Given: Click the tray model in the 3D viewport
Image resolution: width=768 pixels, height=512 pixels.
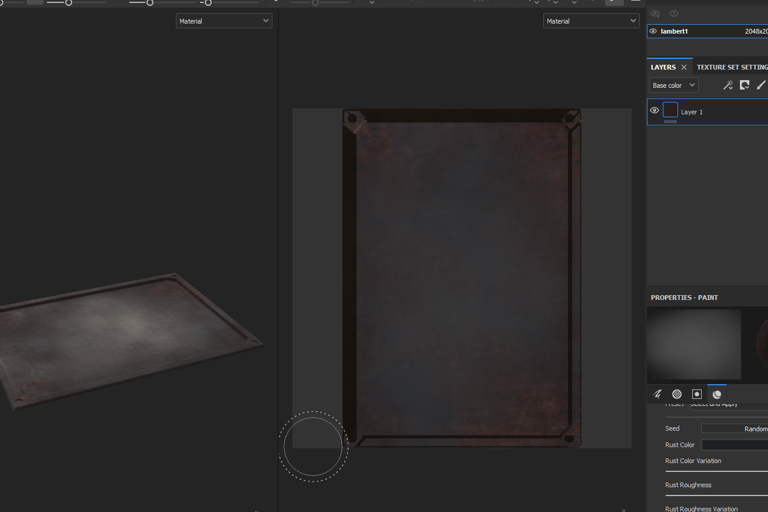Looking at the screenshot, I should point(127,338).
